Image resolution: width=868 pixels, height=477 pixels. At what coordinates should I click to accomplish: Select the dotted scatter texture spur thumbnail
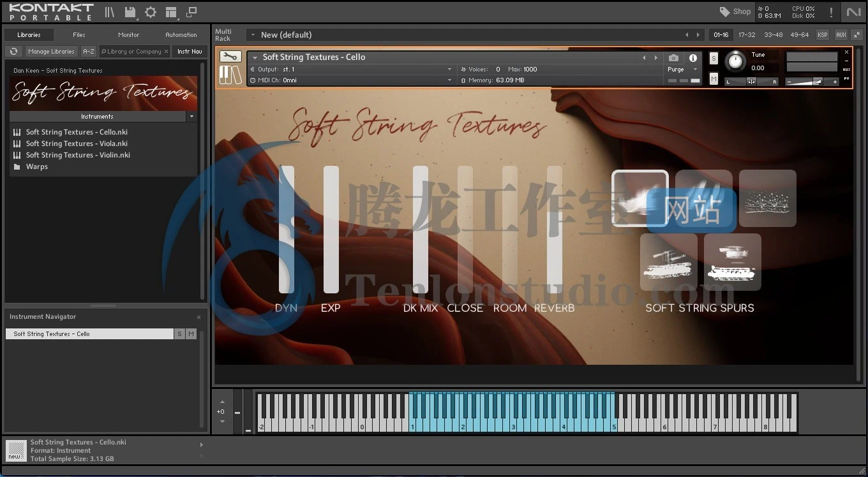768,198
